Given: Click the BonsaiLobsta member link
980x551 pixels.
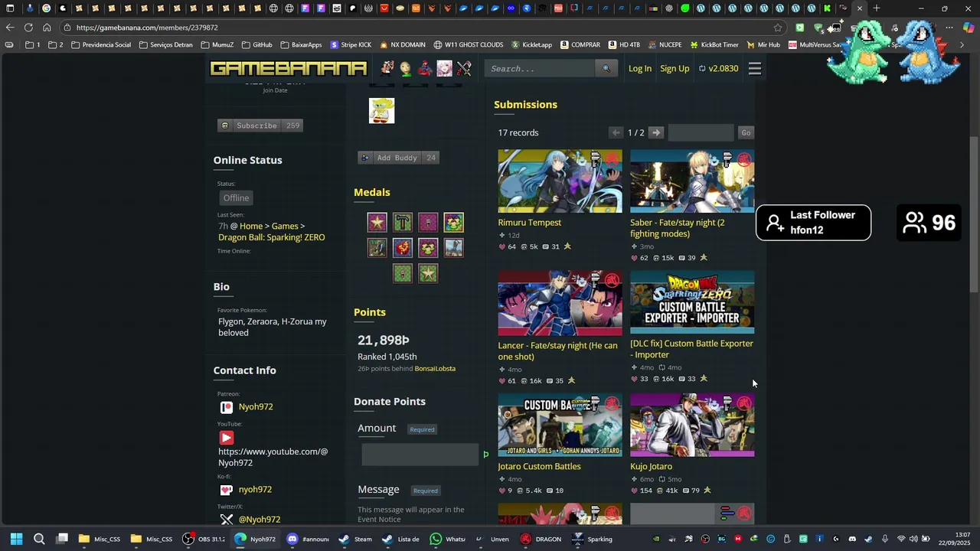Looking at the screenshot, I should (435, 369).
